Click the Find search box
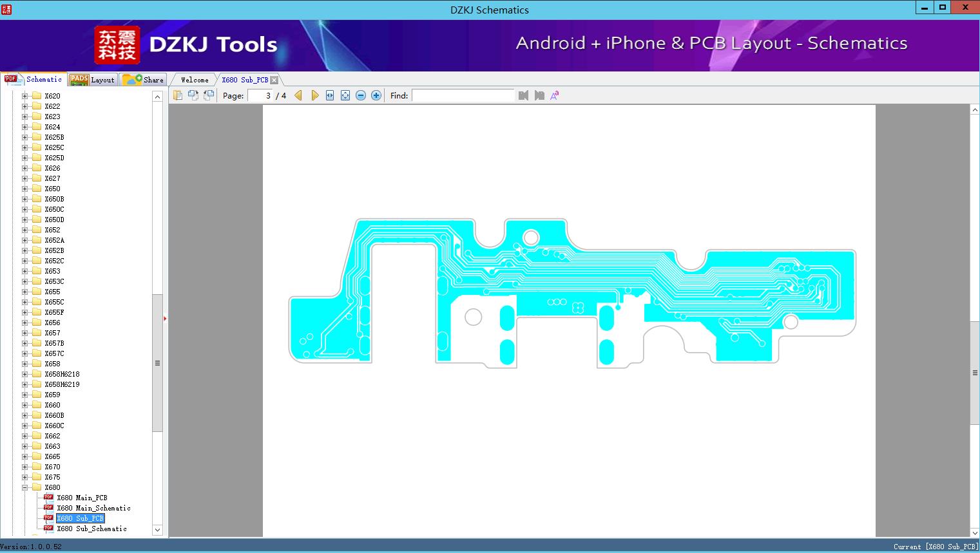The width and height of the screenshot is (980, 553). 463,95
